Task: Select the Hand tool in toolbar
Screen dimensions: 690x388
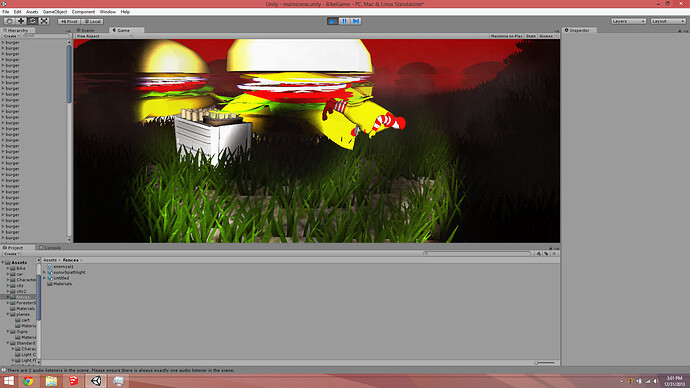Action: click(x=9, y=21)
